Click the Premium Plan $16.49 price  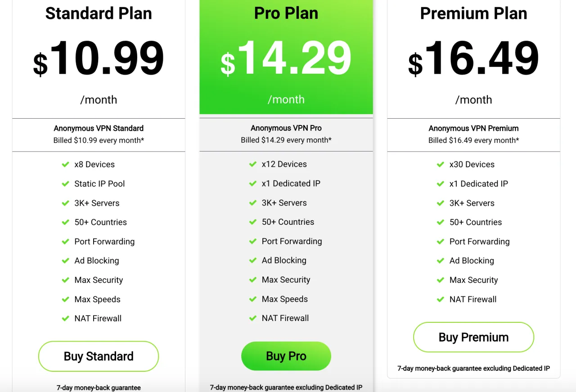point(473,58)
